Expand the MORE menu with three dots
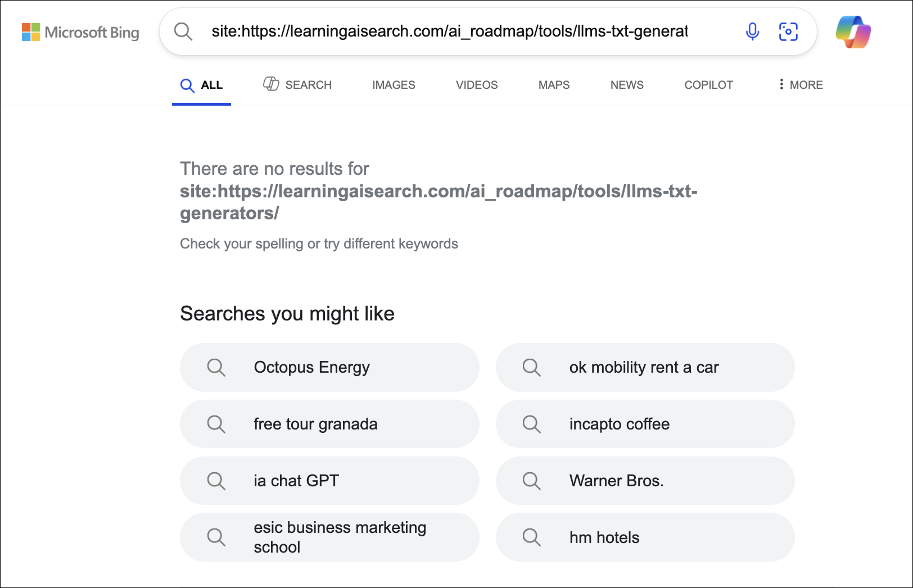 point(801,85)
